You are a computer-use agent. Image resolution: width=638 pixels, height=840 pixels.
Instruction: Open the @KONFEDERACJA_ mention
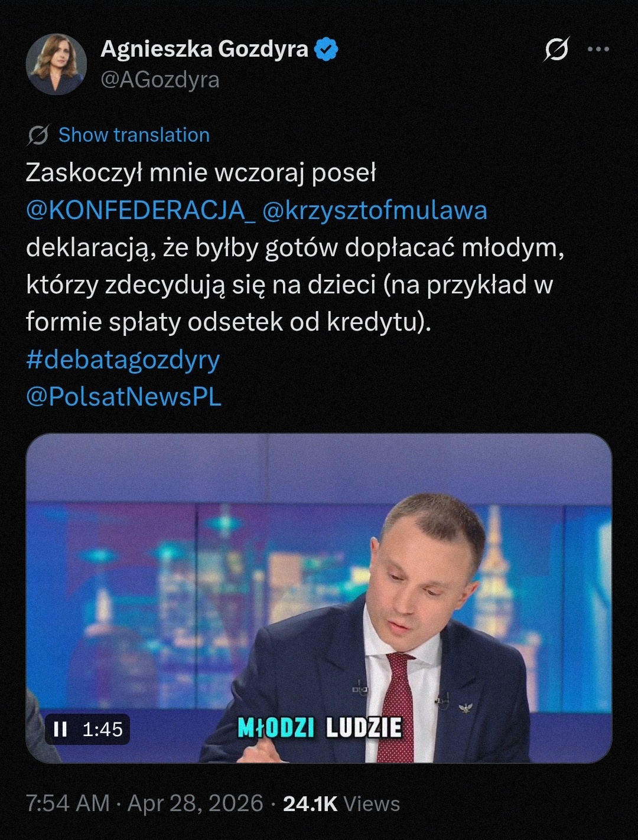click(x=141, y=211)
